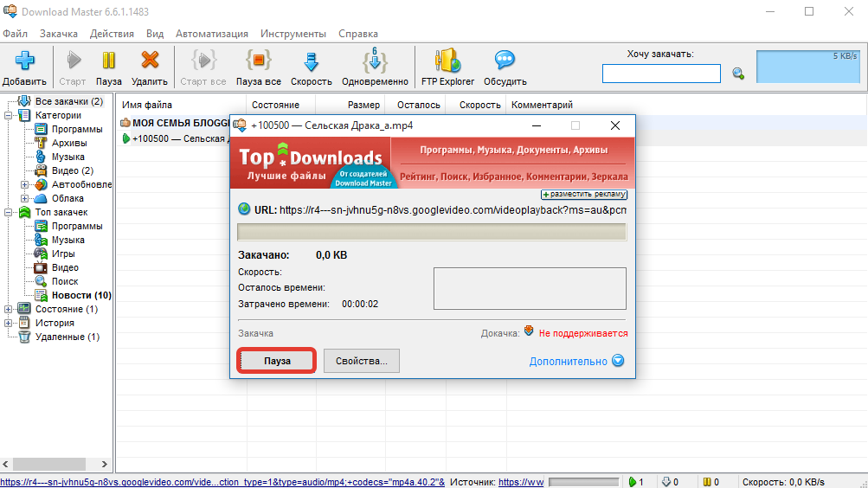This screenshot has width=868, height=488.
Task: Click the Пауза все toolbar icon
Action: coord(259,61)
